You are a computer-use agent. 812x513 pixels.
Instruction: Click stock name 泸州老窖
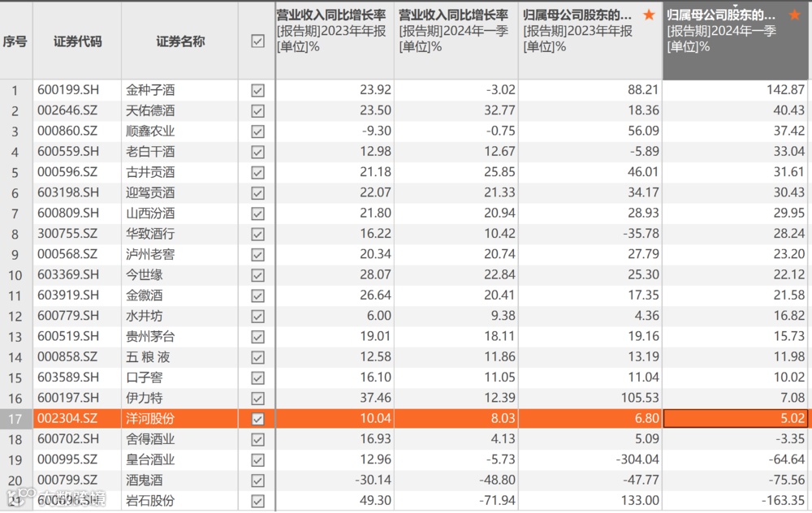[x=150, y=254]
